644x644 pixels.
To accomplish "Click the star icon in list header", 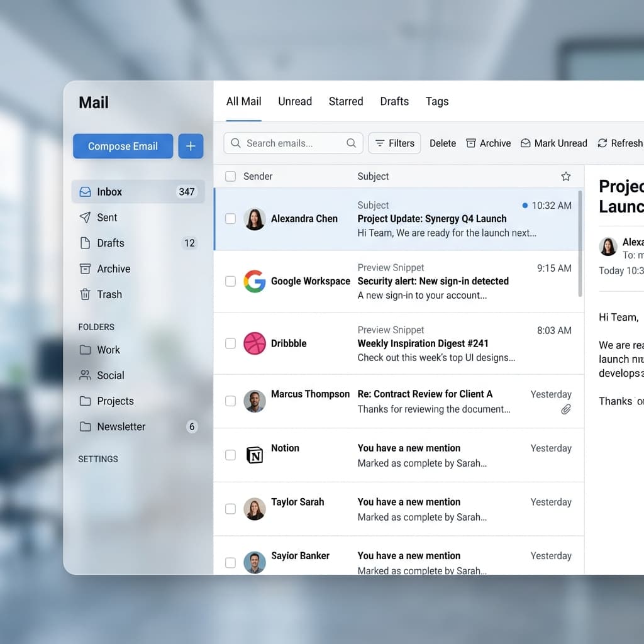I will (x=566, y=176).
